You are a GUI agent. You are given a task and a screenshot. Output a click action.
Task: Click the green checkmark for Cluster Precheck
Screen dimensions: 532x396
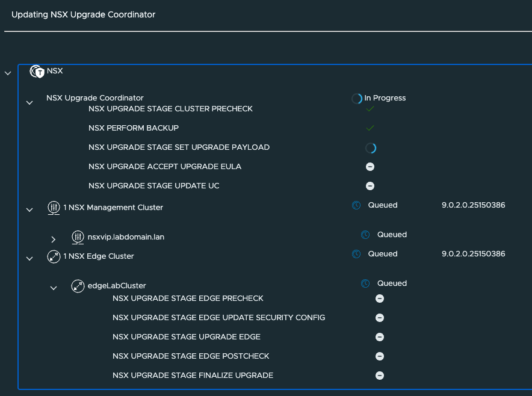click(x=370, y=109)
